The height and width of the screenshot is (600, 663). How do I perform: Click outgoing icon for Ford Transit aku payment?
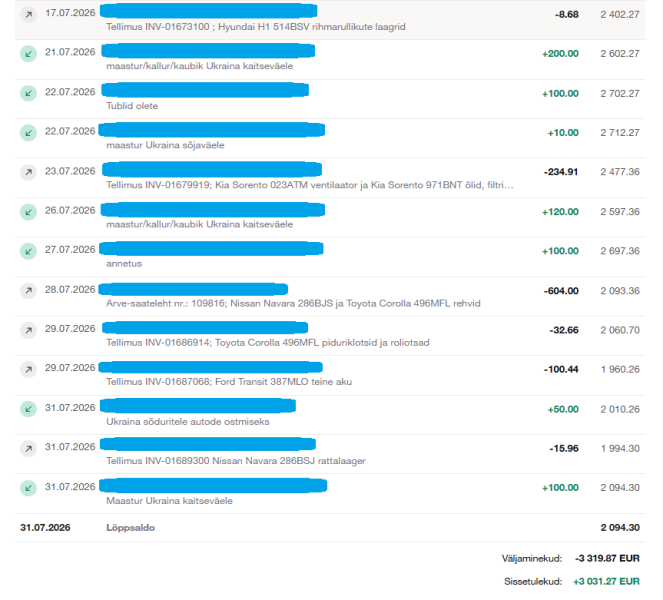pos(28,370)
